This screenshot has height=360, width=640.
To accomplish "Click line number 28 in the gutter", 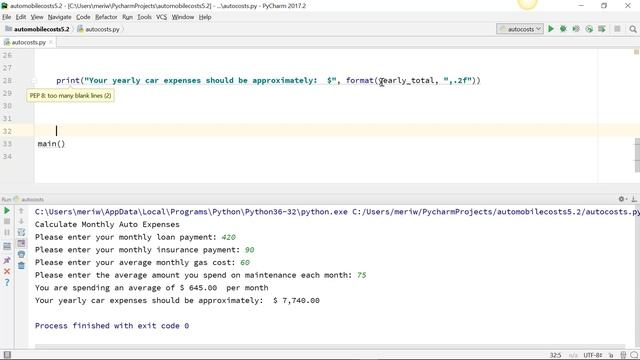I will point(7,80).
